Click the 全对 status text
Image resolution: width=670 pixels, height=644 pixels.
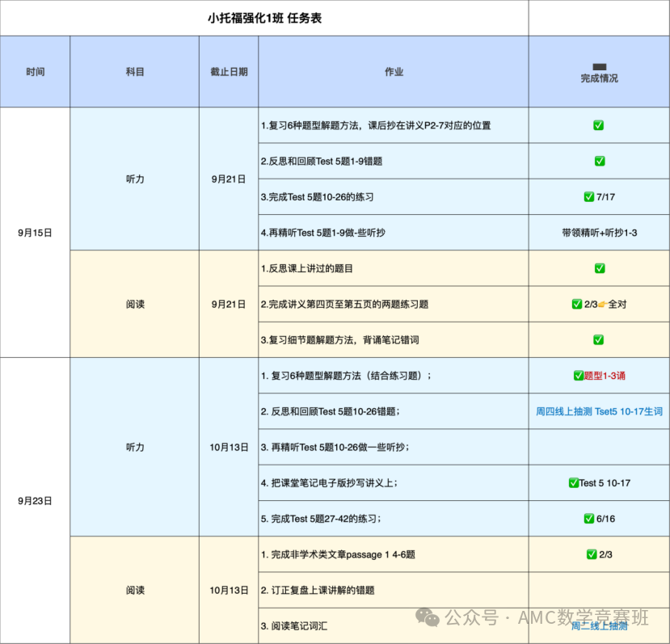tap(617, 304)
